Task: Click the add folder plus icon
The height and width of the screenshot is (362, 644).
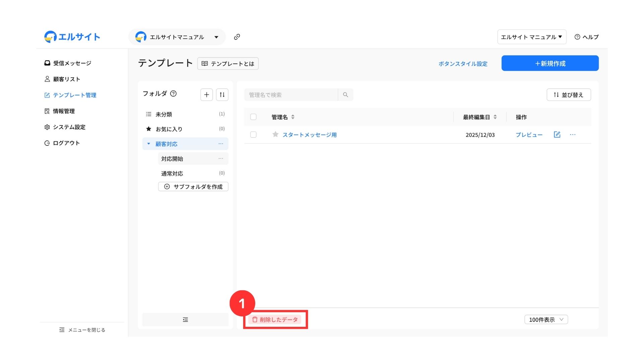Action: point(207,95)
